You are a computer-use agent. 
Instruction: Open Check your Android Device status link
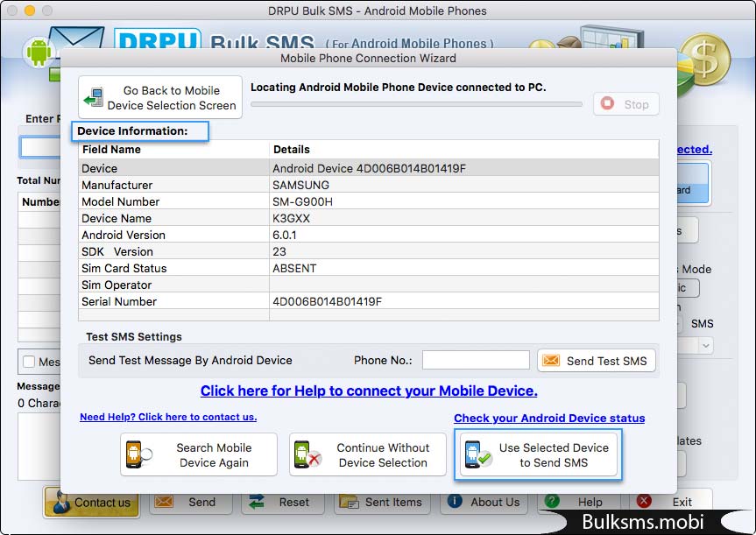click(549, 418)
